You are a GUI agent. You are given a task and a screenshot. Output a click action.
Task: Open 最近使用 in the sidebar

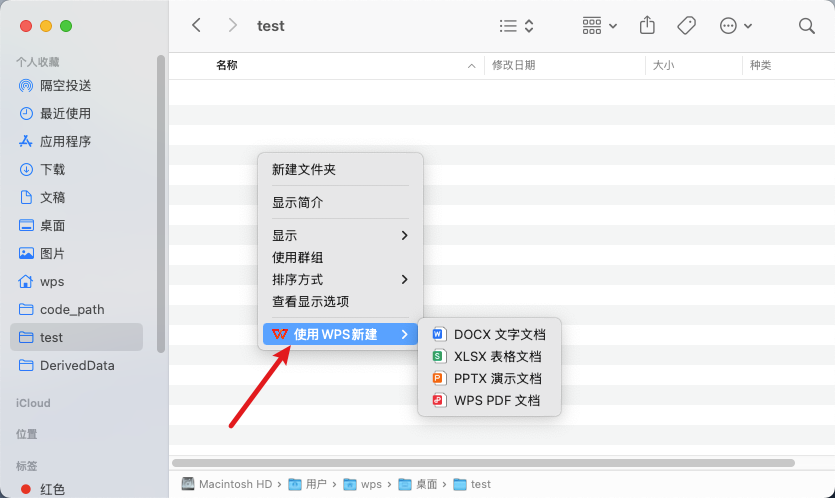click(76, 113)
